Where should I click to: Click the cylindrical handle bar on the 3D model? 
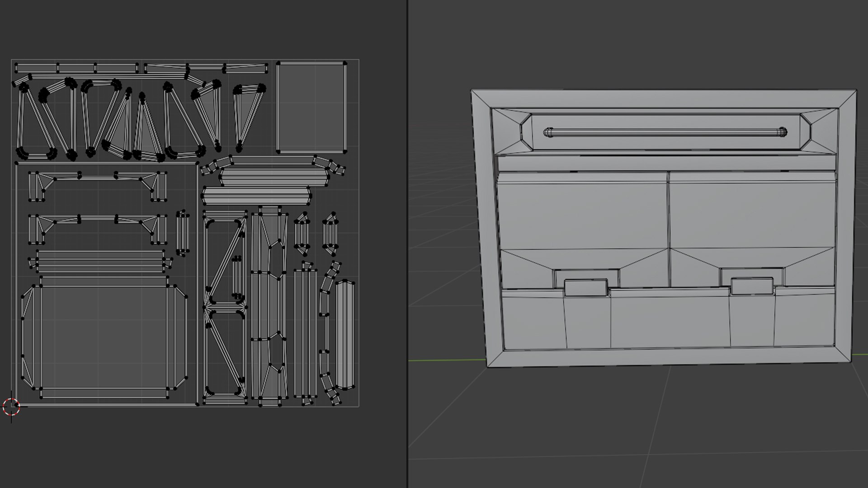665,132
